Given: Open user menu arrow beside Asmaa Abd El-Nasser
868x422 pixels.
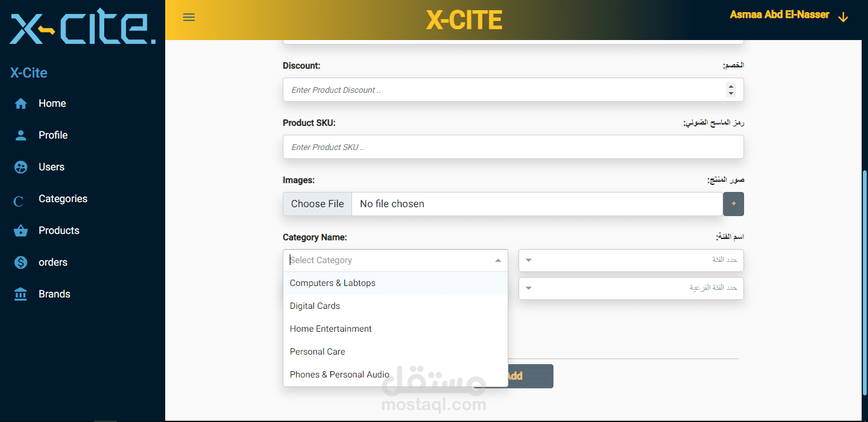Looking at the screenshot, I should 843,17.
